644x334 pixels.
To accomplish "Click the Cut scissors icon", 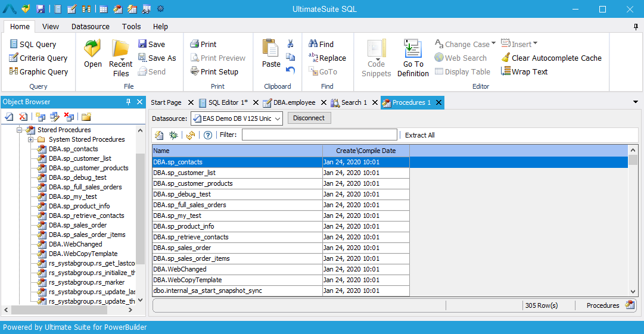I will [291, 44].
